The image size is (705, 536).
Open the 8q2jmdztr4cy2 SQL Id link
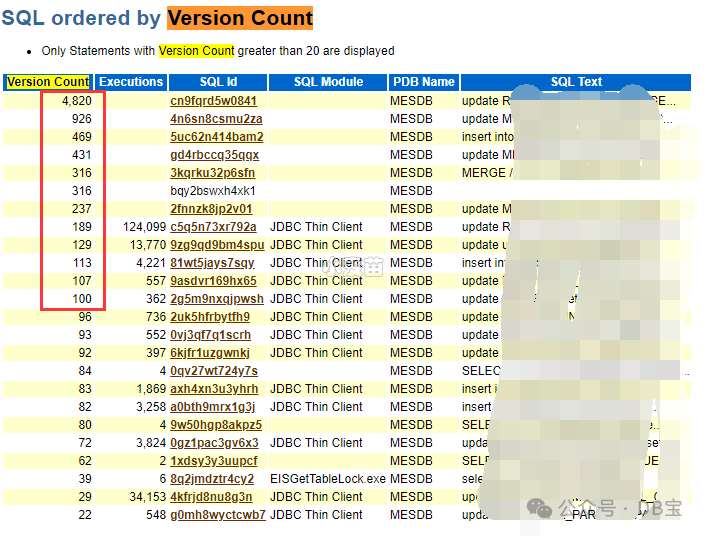pos(212,478)
